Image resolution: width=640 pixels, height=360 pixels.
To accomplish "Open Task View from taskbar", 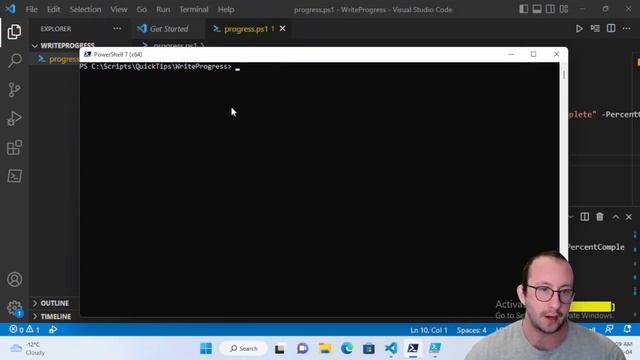I will click(280, 348).
